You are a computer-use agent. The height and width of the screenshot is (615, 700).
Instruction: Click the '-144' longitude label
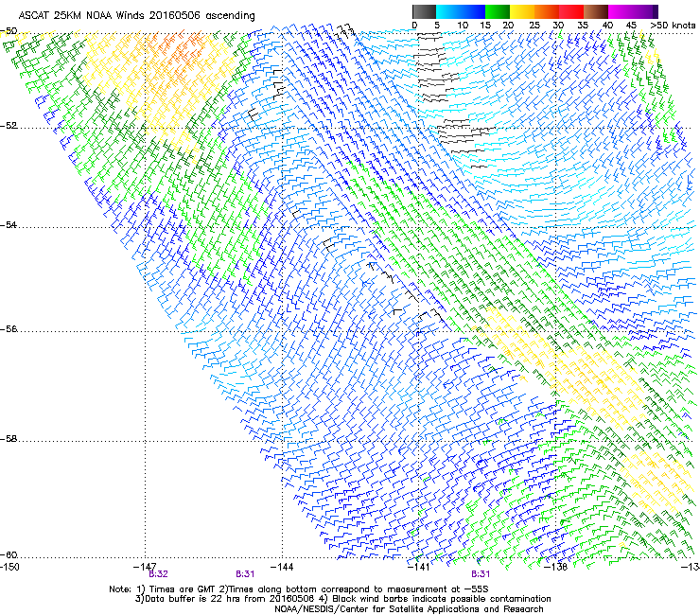282,567
